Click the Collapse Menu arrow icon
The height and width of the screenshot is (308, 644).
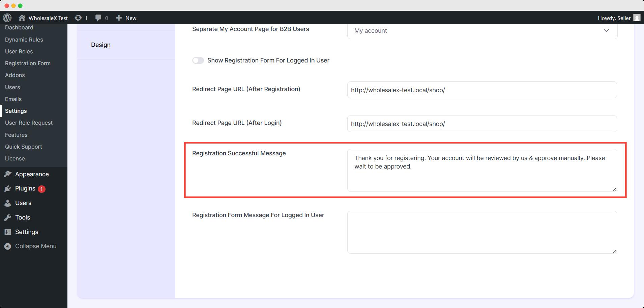(x=8, y=246)
